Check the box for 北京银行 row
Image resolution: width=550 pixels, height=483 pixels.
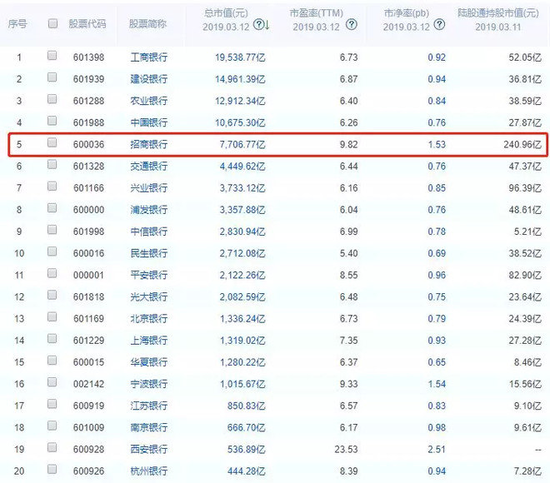(x=52, y=317)
